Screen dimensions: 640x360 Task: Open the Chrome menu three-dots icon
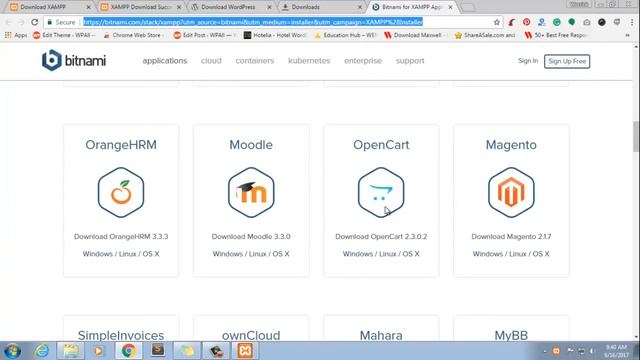point(632,22)
